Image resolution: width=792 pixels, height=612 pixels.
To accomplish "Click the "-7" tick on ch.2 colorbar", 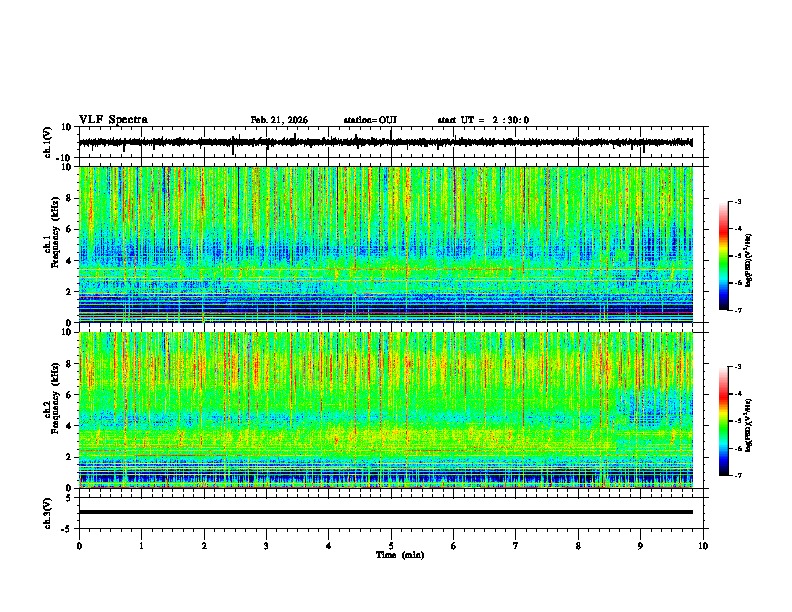I will 737,475.
